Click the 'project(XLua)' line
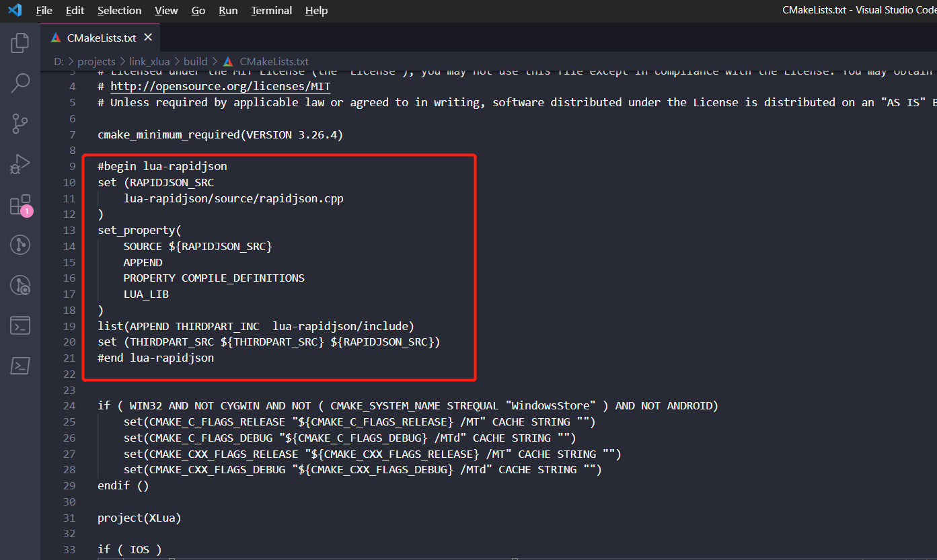The width and height of the screenshot is (937, 560). 139,518
